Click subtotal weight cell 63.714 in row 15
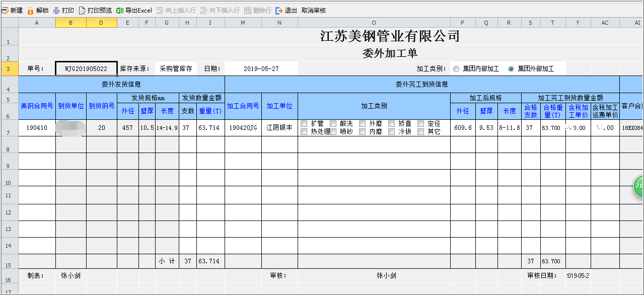644x295 pixels. coord(210,261)
